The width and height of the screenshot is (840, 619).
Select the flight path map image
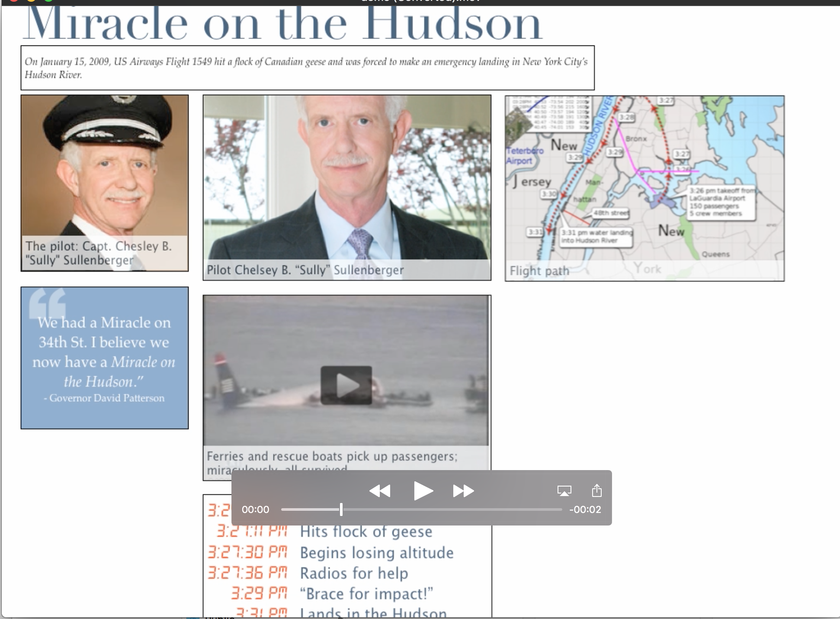coord(644,188)
